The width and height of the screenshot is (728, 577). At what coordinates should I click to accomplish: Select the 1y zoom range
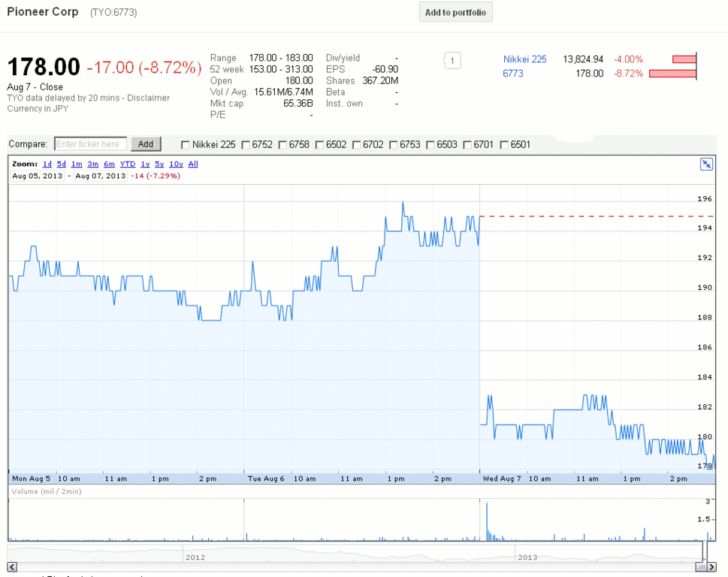click(145, 164)
